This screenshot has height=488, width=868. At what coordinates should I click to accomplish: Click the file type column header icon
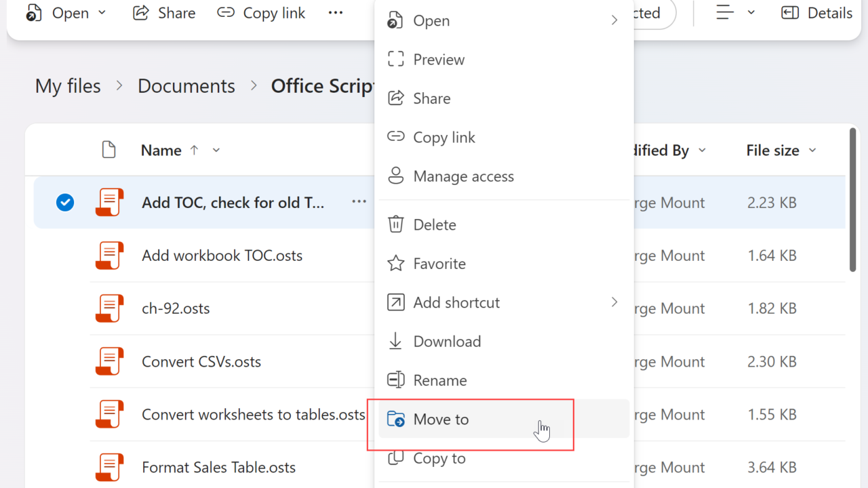click(x=108, y=150)
